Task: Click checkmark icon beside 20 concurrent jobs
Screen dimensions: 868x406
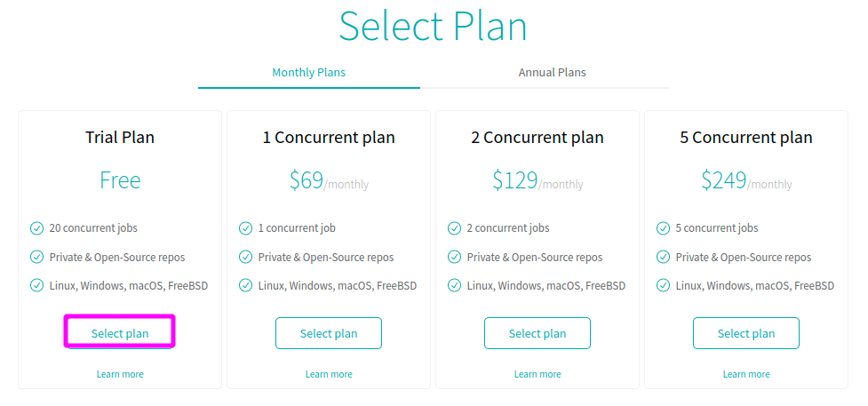Action: click(36, 228)
